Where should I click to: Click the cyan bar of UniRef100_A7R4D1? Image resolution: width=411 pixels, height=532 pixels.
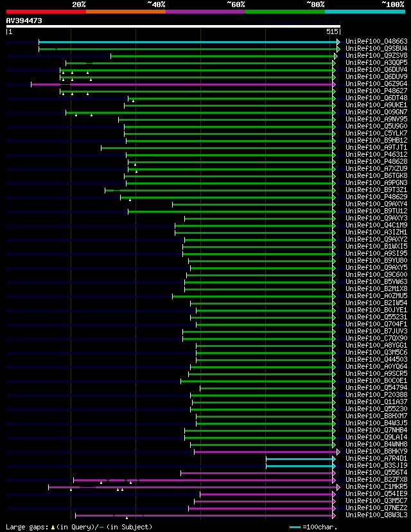click(299, 459)
